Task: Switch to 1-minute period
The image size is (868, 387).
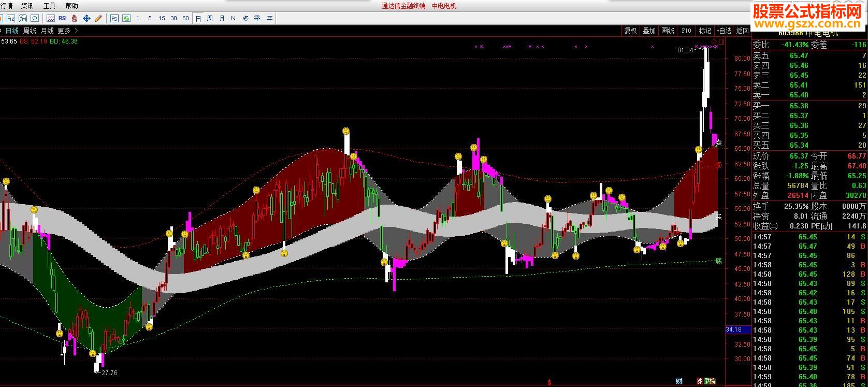Action: click(x=138, y=18)
